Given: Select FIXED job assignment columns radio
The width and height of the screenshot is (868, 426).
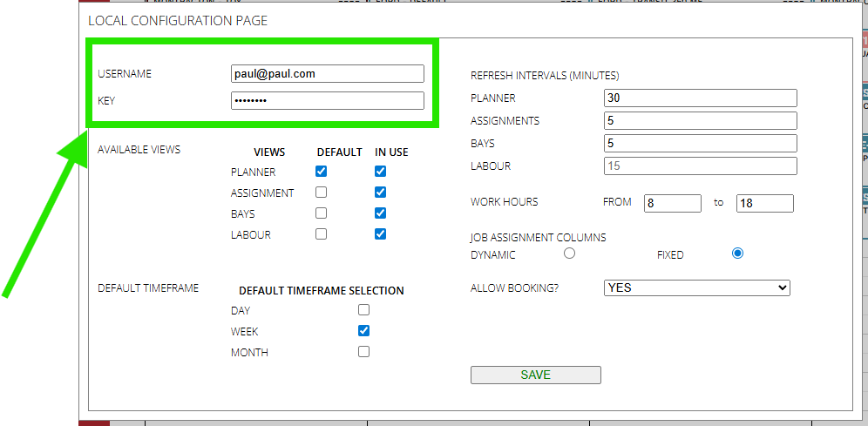Looking at the screenshot, I should pos(737,254).
